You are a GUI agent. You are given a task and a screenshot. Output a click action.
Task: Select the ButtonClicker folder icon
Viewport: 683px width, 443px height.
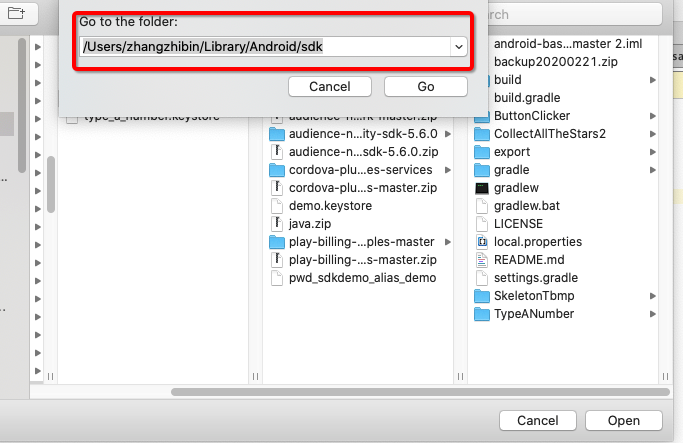point(482,116)
